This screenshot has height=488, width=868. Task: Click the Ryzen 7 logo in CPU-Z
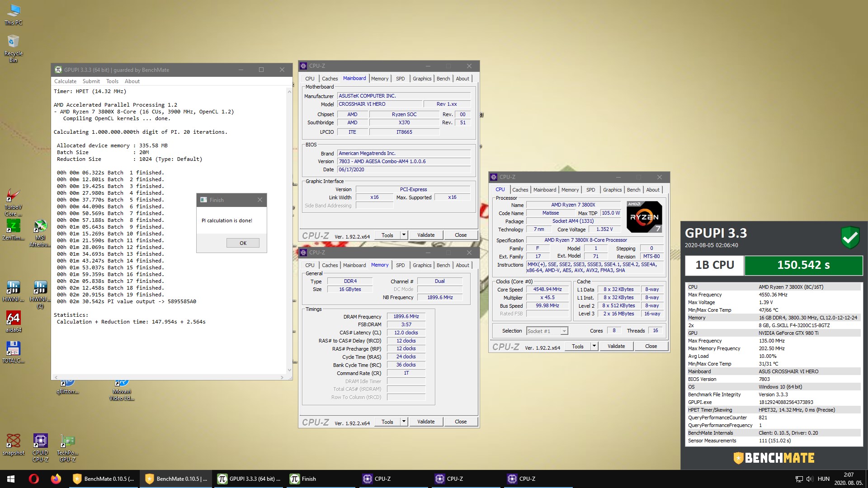click(x=644, y=217)
